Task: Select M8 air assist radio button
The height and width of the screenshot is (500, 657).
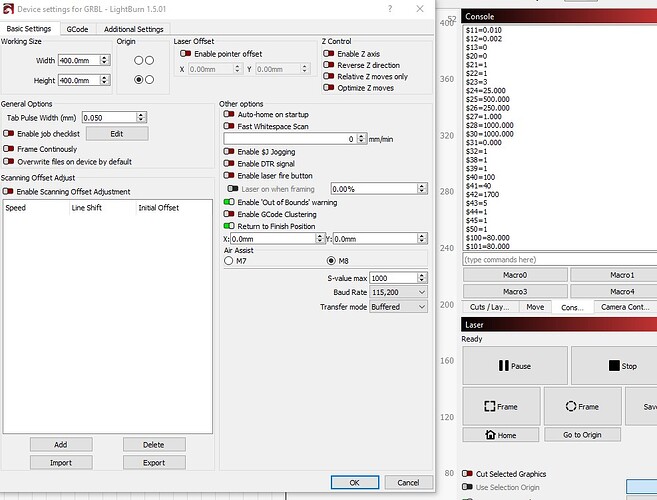Action: (x=331, y=261)
